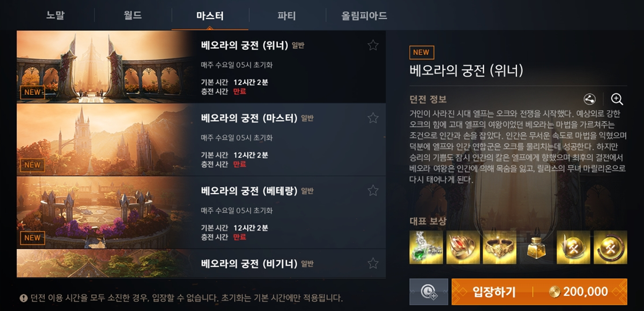The image size is (644, 311).
Task: Click the magnifier zoom icon in 던전 정보
Action: pos(617,99)
